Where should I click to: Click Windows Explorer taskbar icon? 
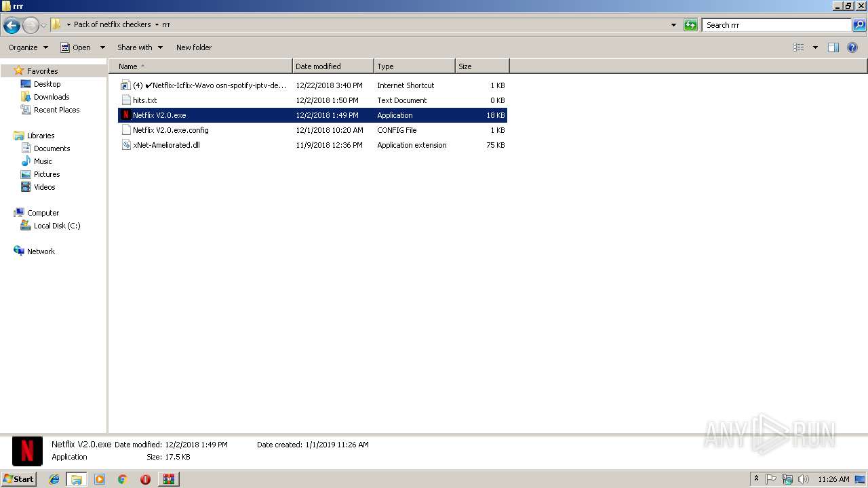(77, 479)
